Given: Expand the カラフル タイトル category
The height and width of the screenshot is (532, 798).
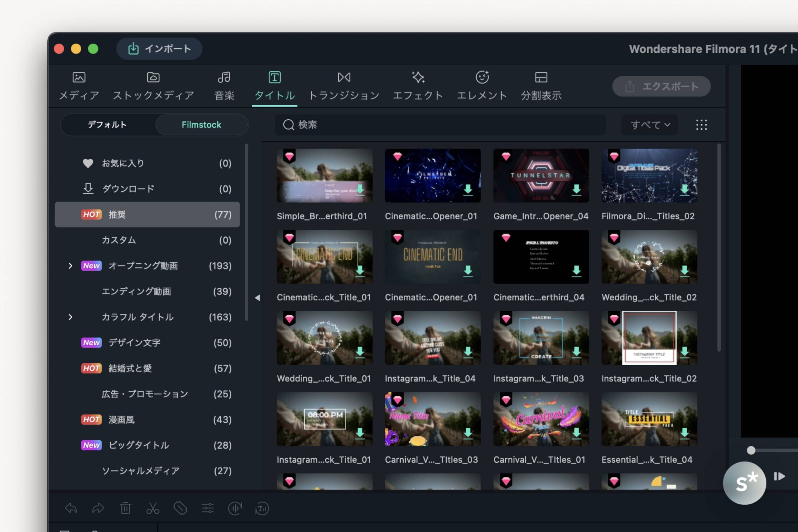Looking at the screenshot, I should (x=70, y=317).
